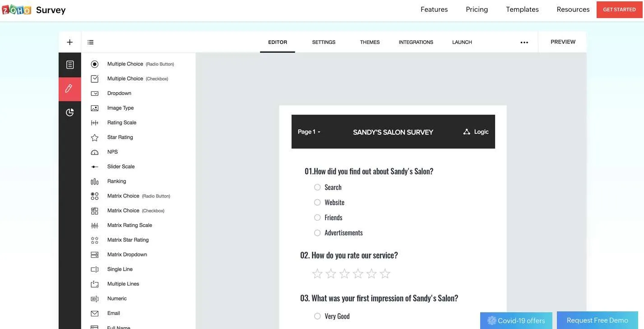This screenshot has width=644, height=329.
Task: Select the Search radio option
Action: [x=317, y=187]
